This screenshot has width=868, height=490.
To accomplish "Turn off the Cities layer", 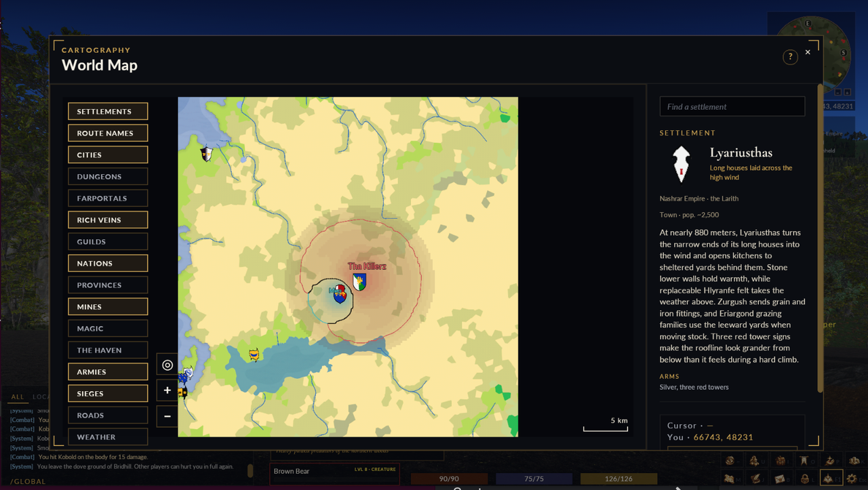I will point(108,155).
